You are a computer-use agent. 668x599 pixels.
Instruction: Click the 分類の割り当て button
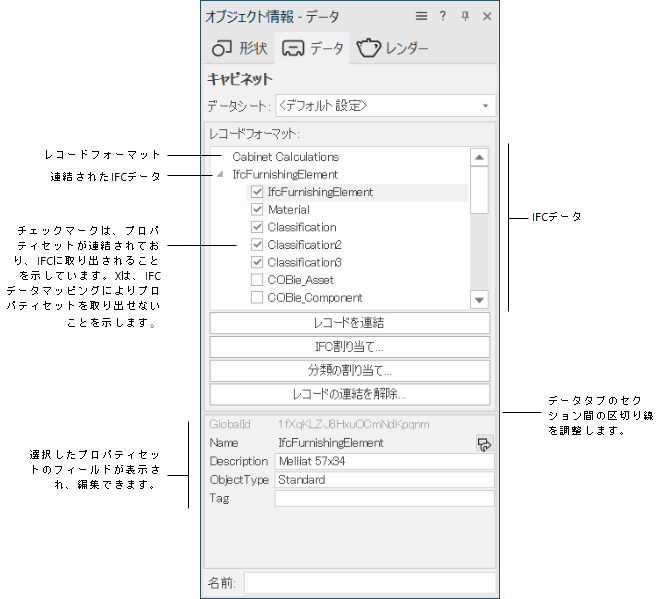(350, 371)
